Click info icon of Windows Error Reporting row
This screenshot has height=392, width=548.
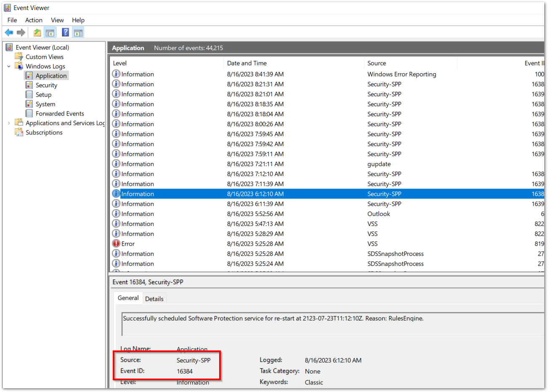click(116, 74)
